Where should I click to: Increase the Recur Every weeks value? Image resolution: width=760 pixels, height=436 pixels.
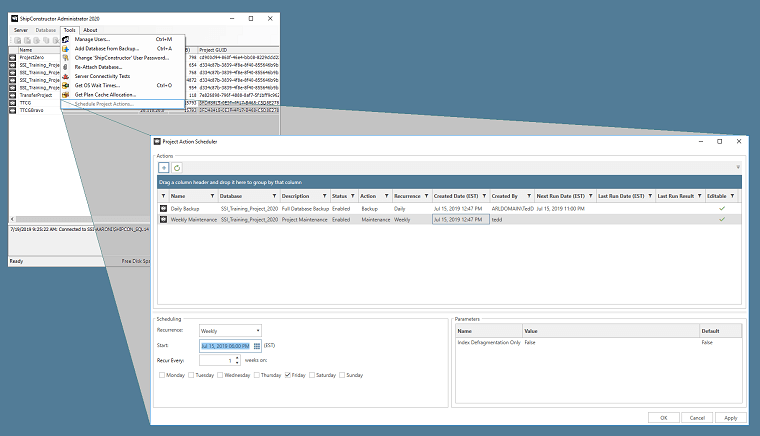pos(237,358)
